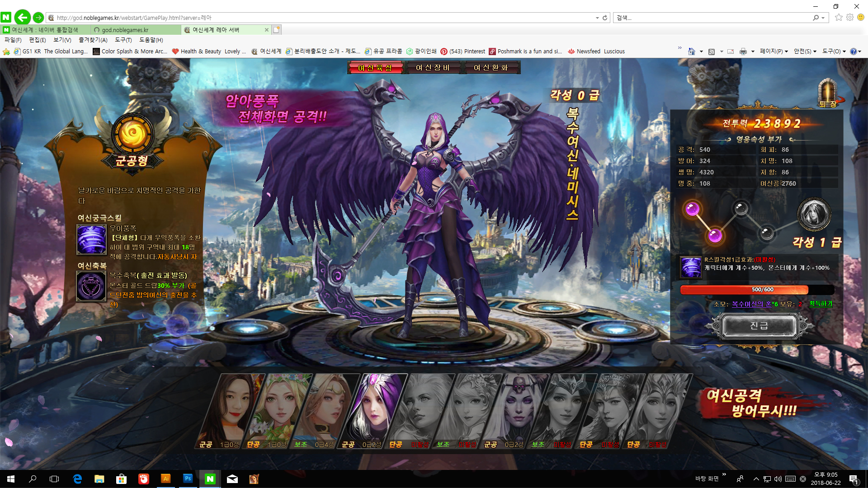Open Microsoft Edge from the taskbar

coord(77,479)
